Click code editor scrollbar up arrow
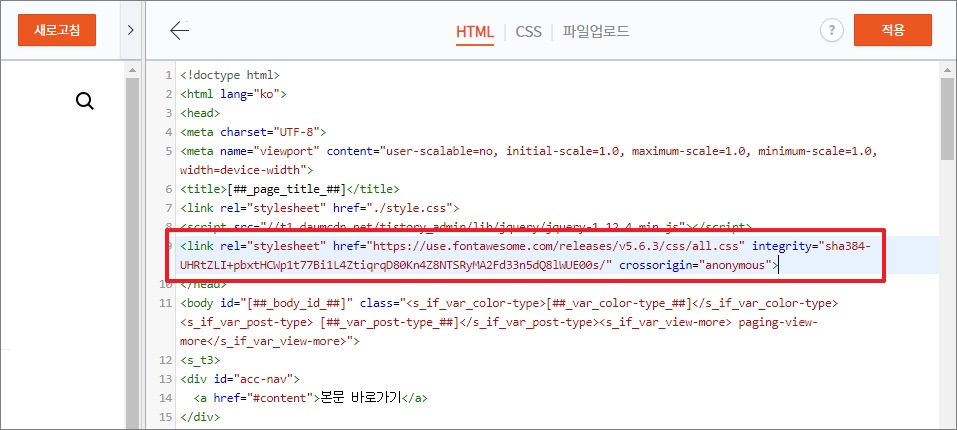Screen dimensions: 957x430 tap(947, 71)
